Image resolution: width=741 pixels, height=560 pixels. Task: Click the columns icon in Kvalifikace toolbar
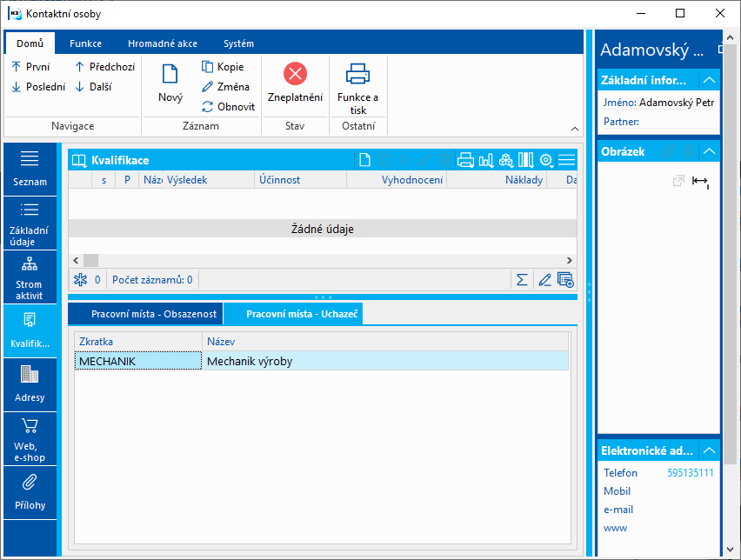[525, 160]
